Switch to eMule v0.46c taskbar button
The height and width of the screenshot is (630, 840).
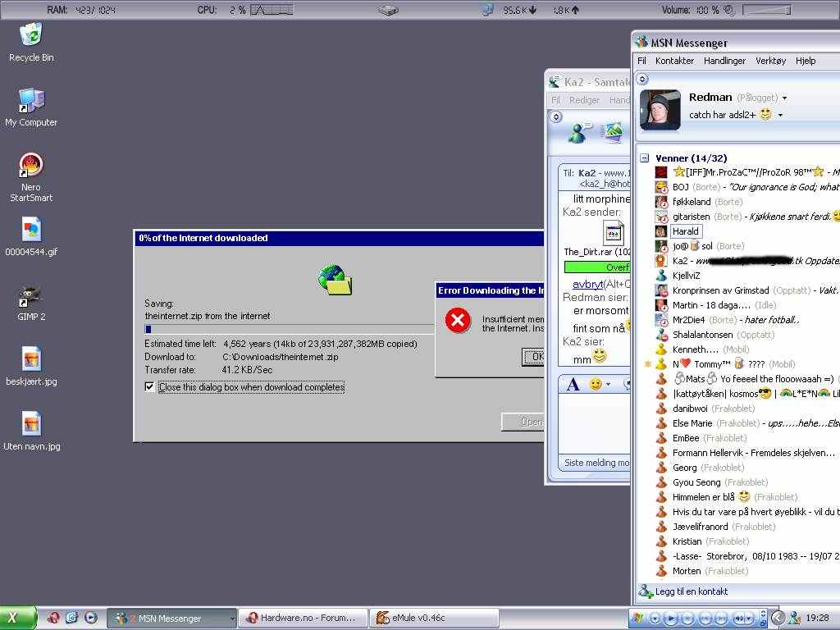point(435,619)
